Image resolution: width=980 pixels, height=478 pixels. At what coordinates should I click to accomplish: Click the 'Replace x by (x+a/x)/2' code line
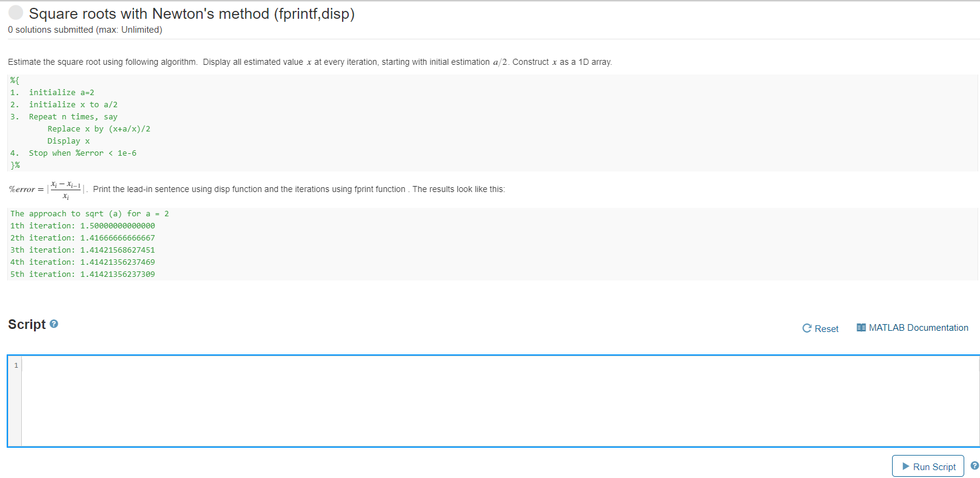[x=99, y=129]
